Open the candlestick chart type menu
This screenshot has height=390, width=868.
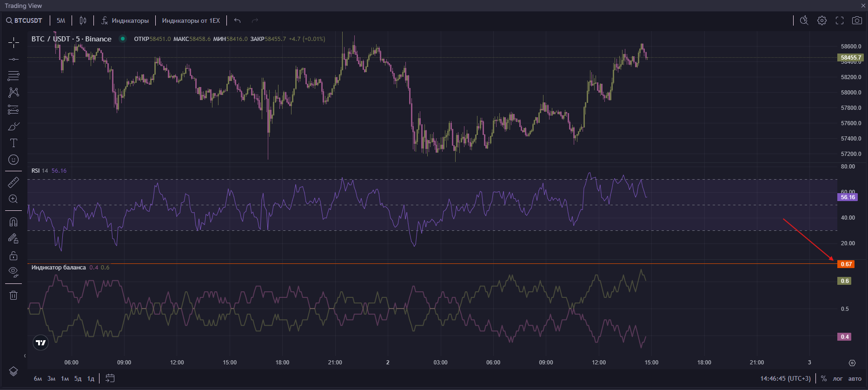coord(83,20)
